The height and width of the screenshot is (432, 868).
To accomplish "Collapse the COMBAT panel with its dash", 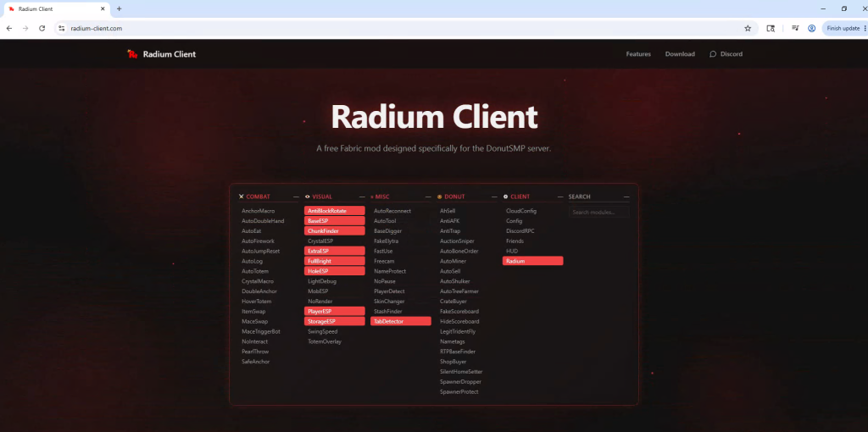I will point(296,197).
